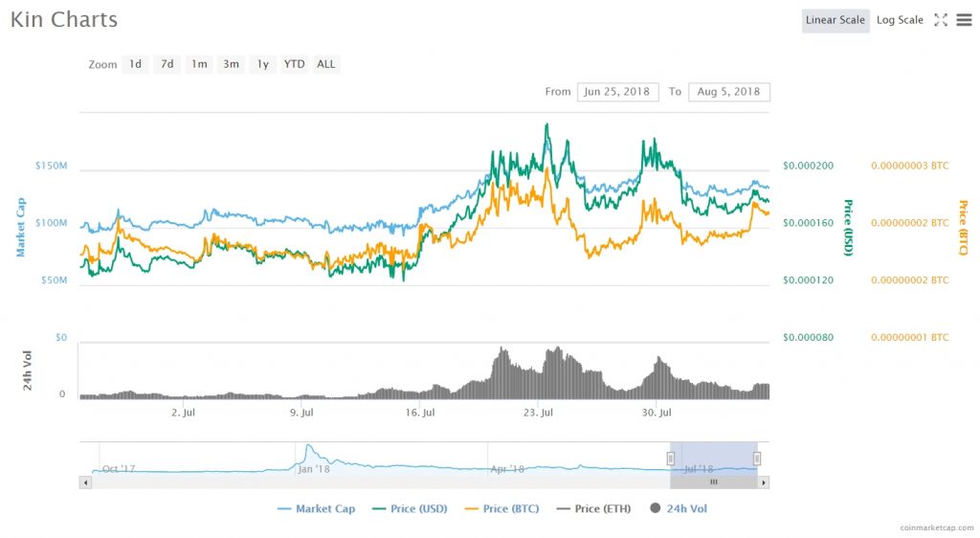
Task: Click the $0.000200 price axis label
Action: point(808,166)
